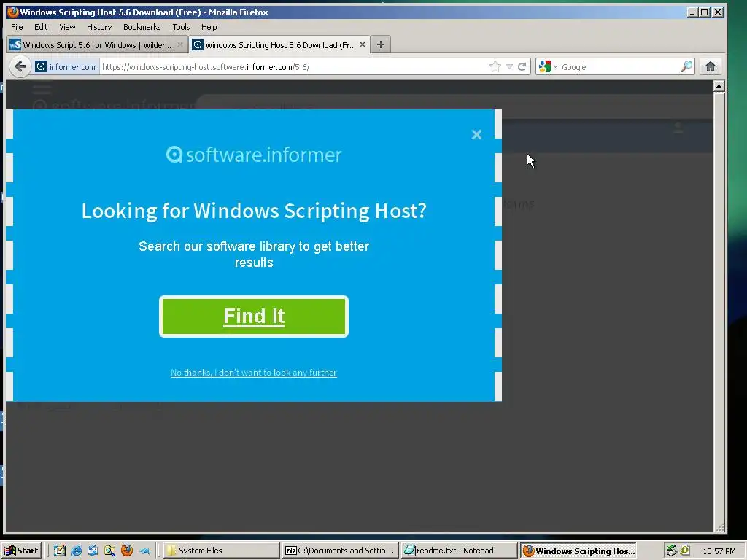This screenshot has width=747, height=560.
Task: Open the Tools menu
Action: coord(181,27)
